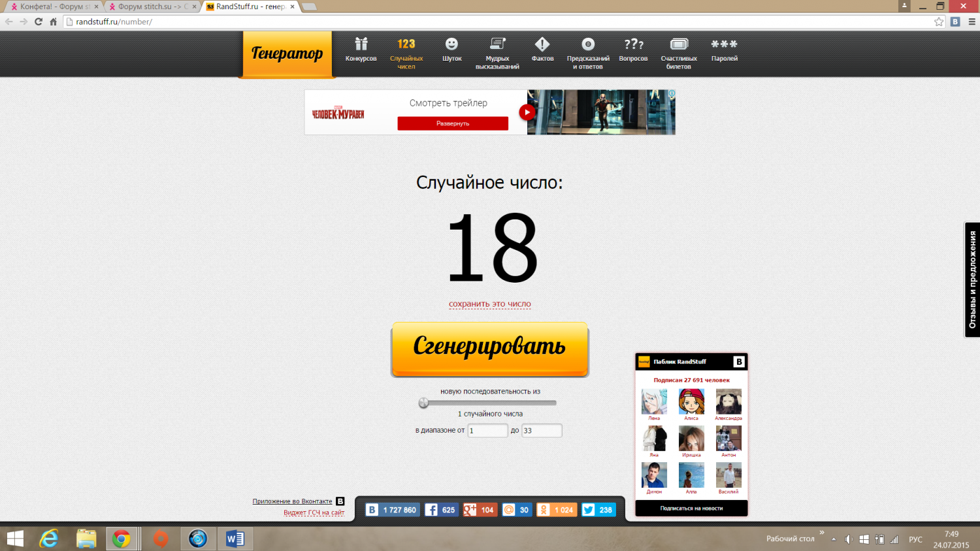Open the Фактов exclamation icon section
Screen dimensions: 980x551
[542, 44]
